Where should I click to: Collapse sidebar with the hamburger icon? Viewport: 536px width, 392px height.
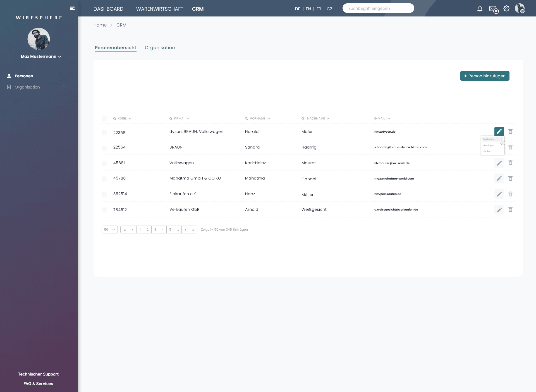(72, 8)
